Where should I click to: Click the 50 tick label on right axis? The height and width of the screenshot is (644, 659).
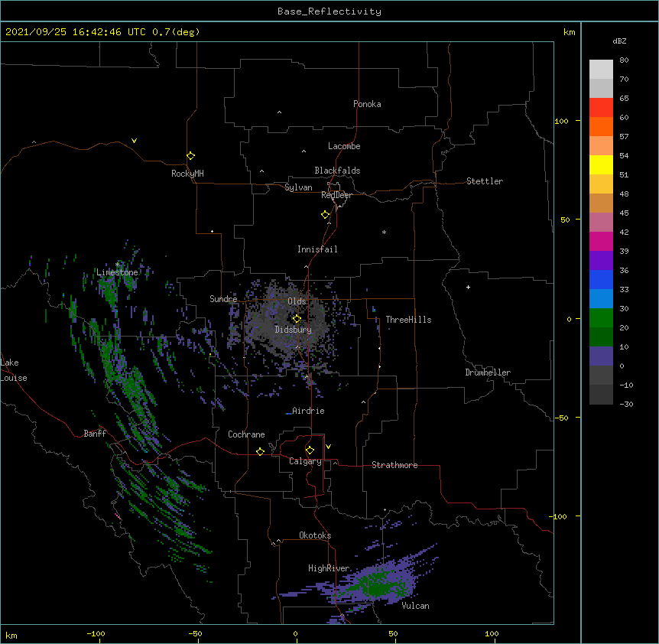[x=565, y=220]
